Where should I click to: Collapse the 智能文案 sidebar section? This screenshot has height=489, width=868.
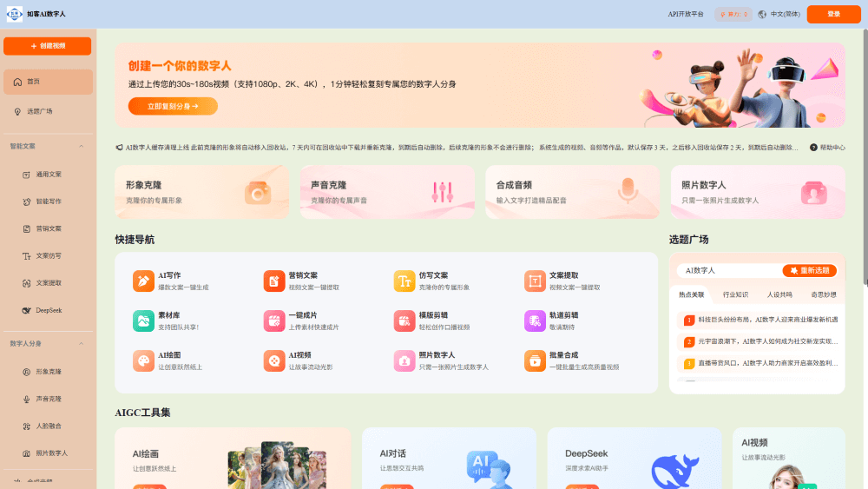82,146
